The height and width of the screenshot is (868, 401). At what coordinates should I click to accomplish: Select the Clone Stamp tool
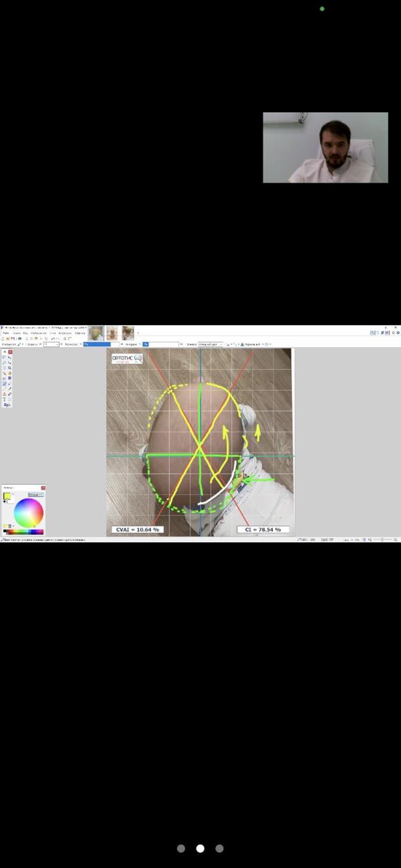click(4, 394)
